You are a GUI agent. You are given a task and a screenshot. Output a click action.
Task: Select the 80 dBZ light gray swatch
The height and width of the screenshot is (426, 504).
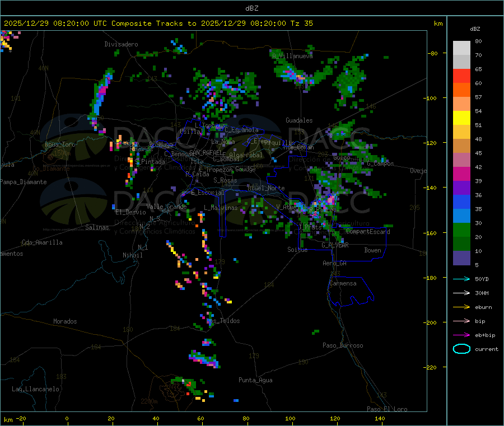click(x=461, y=48)
